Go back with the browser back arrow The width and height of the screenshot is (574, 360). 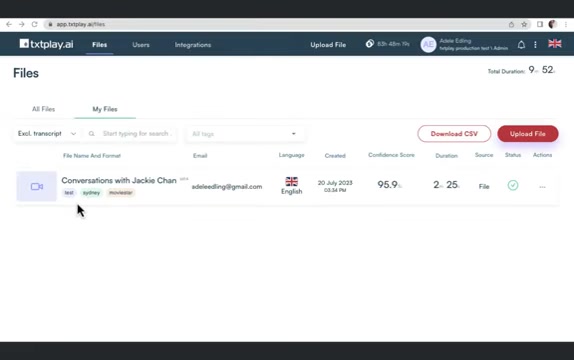click(x=9, y=24)
